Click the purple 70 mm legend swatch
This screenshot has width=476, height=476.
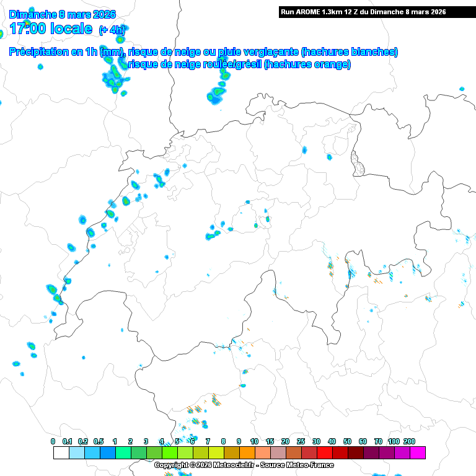click(386, 452)
